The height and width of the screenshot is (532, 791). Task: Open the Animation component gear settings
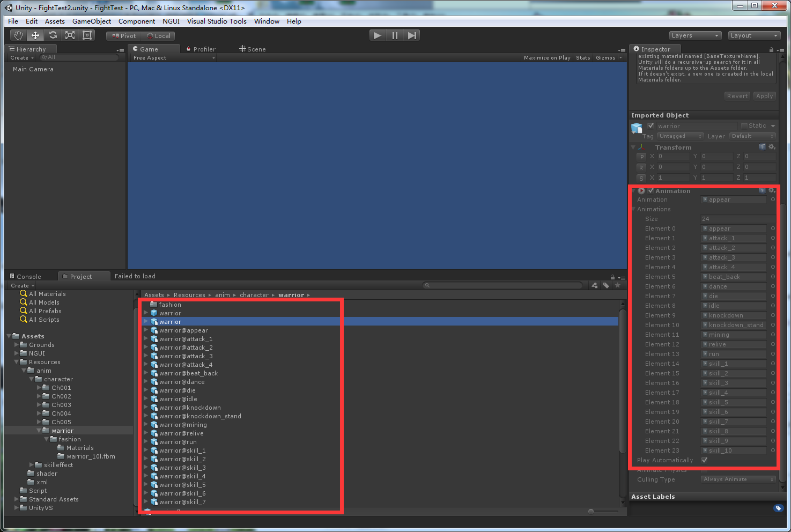coord(772,190)
